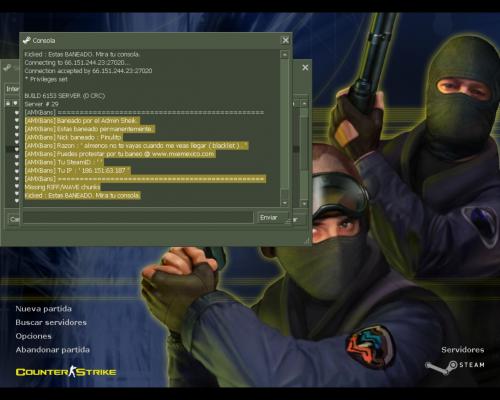Click the Counter-Strike logo at bottom left
500x400 pixels.
click(x=66, y=372)
